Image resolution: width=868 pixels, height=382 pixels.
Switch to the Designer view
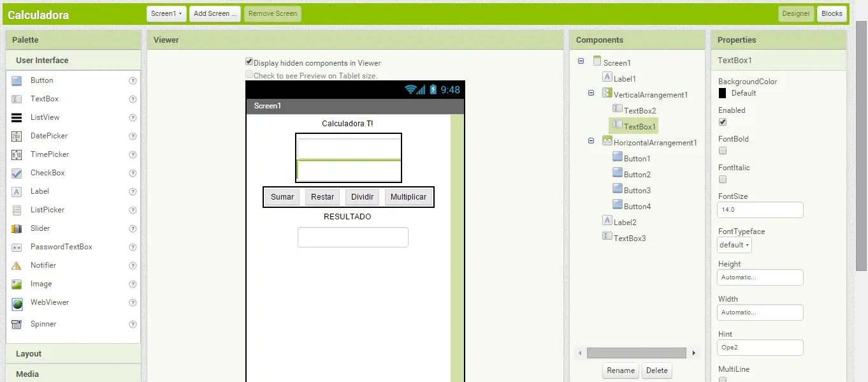[796, 13]
